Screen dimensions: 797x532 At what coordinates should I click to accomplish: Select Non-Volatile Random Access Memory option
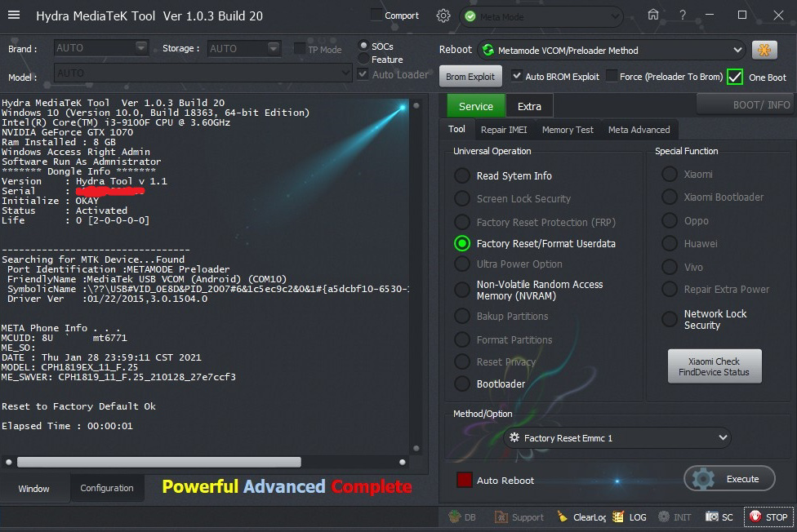click(462, 290)
